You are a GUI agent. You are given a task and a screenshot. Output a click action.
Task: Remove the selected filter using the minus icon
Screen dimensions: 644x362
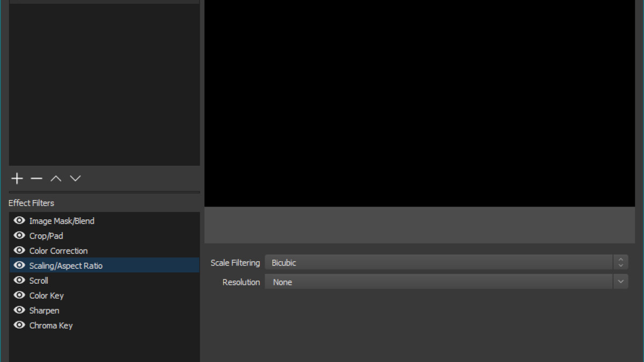click(x=36, y=178)
